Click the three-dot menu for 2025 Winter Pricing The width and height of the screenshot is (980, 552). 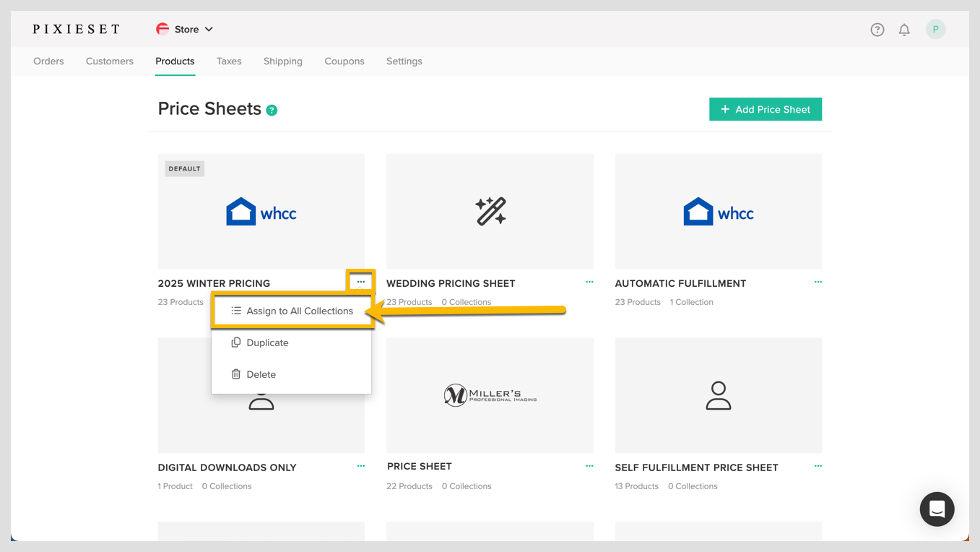tap(361, 282)
